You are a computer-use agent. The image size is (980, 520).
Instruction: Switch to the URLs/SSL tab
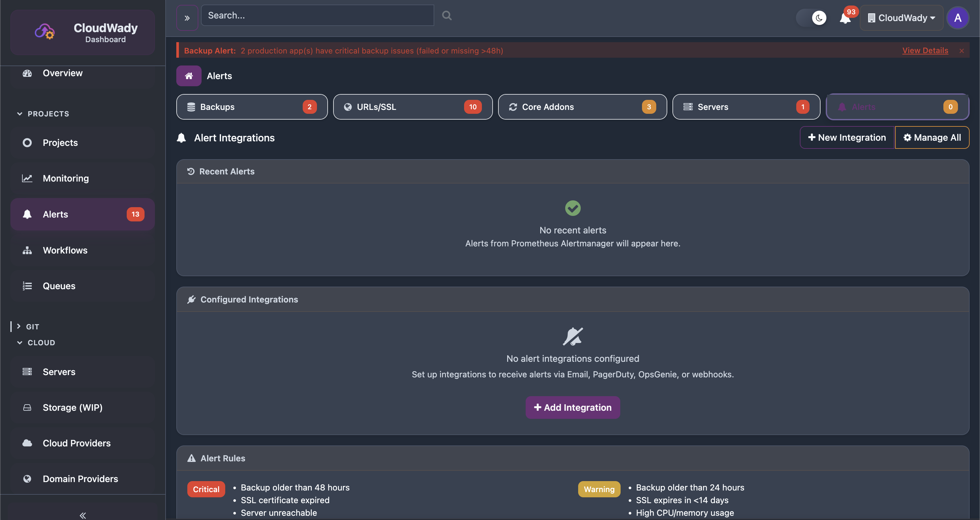pos(413,107)
